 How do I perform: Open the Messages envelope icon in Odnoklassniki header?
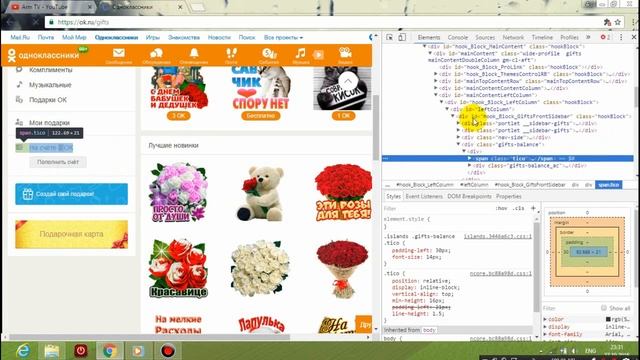click(x=119, y=53)
